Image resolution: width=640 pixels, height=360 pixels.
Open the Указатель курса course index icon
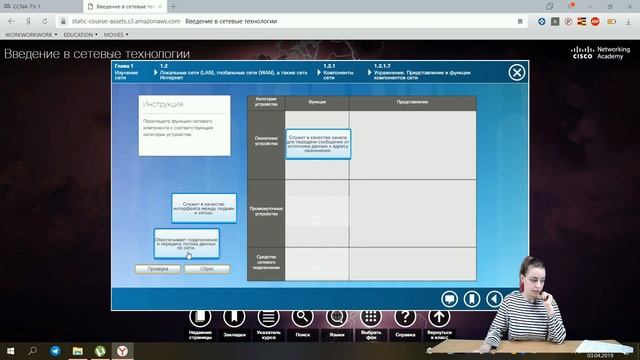click(268, 317)
